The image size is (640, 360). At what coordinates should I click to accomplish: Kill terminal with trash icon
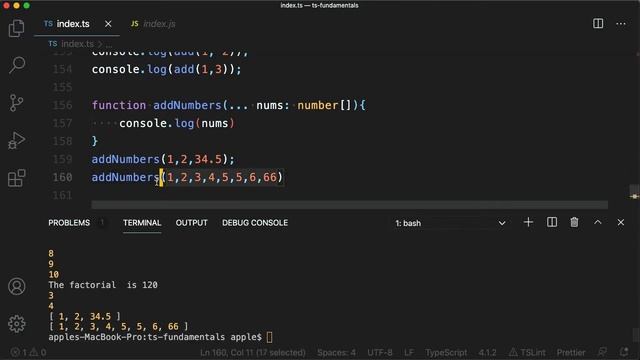coord(574,222)
